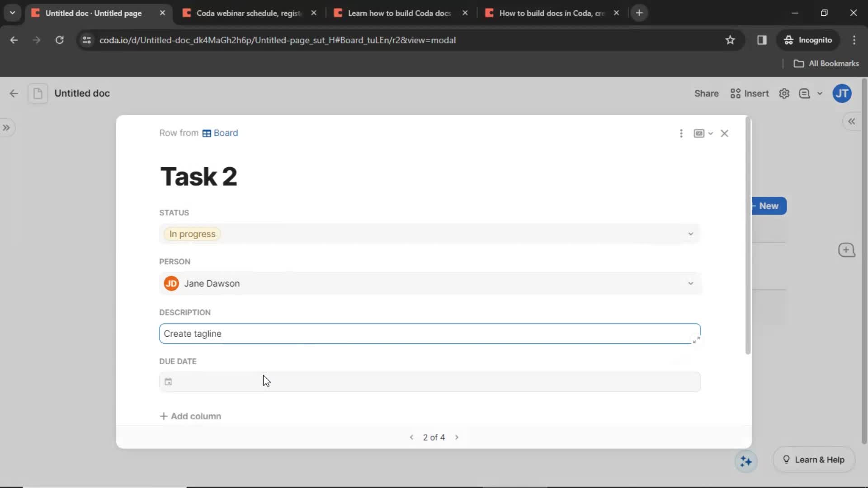Screen dimensions: 868x488
Task: Navigate to next row using forward arrow
Action: pyautogui.click(x=457, y=437)
